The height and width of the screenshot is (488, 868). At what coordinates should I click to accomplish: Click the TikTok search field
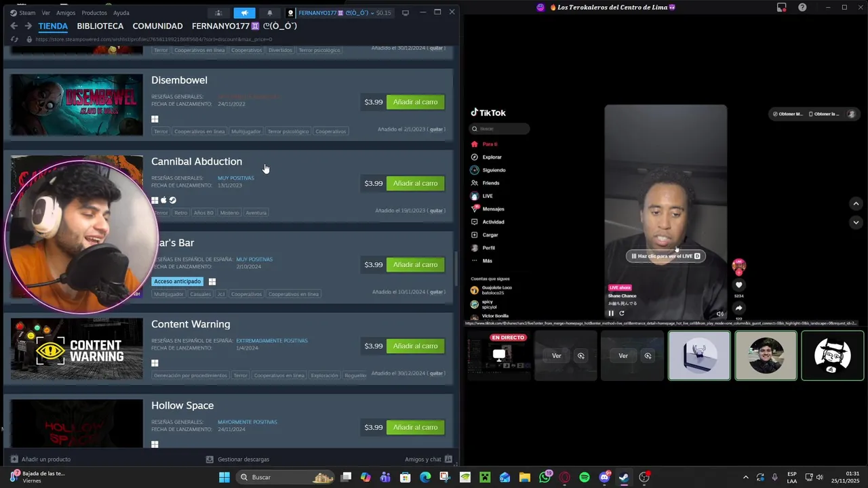(x=500, y=129)
